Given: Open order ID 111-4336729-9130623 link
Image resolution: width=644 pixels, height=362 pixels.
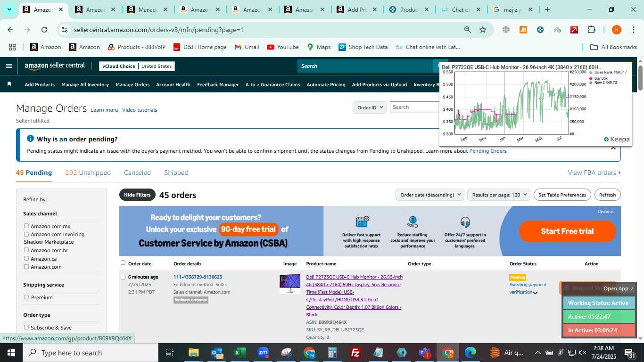Looking at the screenshot, I should coord(198,277).
